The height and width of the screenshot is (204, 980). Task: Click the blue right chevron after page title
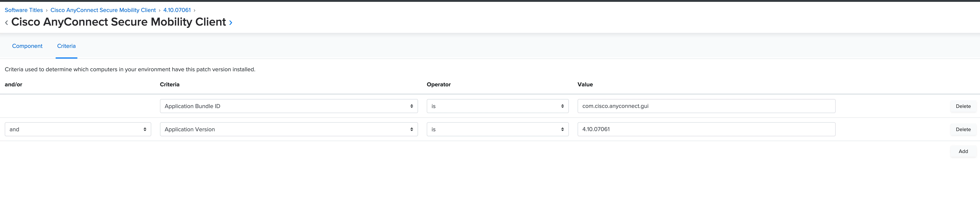pos(231,23)
